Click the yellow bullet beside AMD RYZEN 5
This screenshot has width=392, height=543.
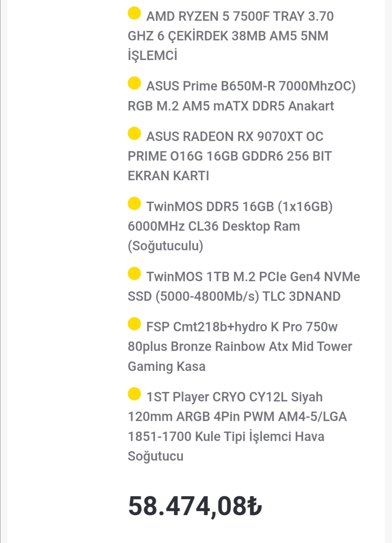click(x=134, y=13)
